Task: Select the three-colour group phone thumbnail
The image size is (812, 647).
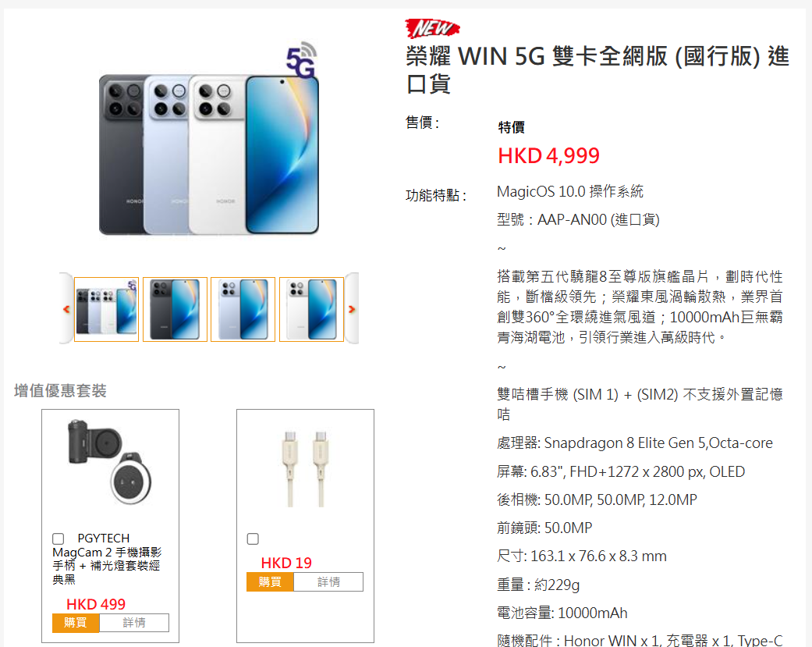Action: coord(106,309)
